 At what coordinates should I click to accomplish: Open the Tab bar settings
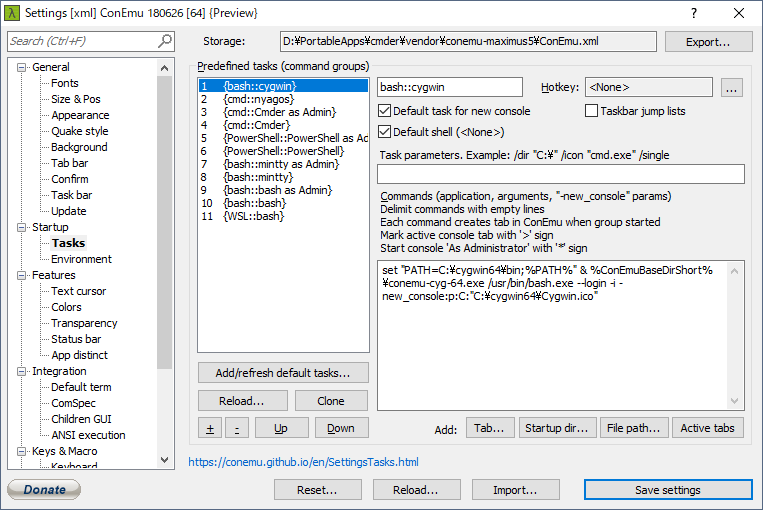(x=70, y=163)
